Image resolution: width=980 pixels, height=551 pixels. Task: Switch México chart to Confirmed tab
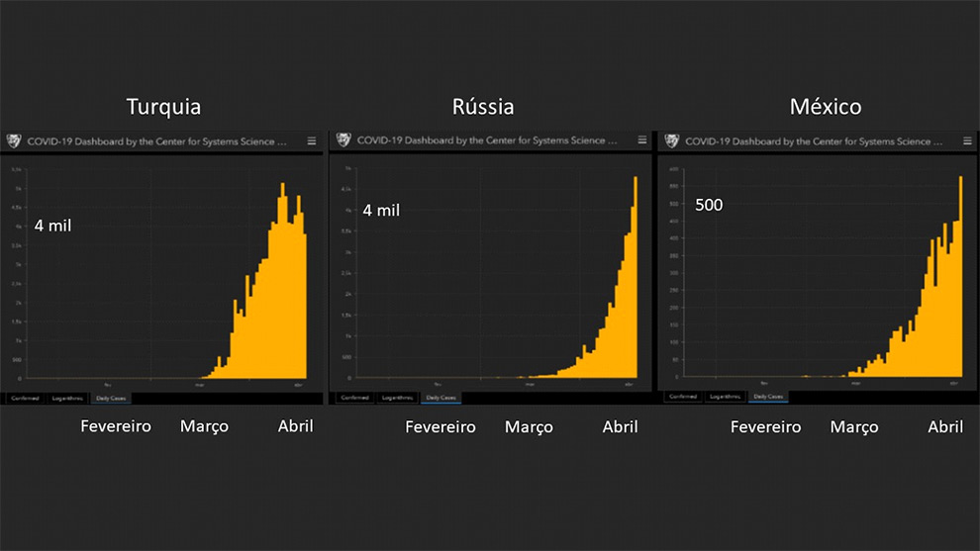(682, 397)
